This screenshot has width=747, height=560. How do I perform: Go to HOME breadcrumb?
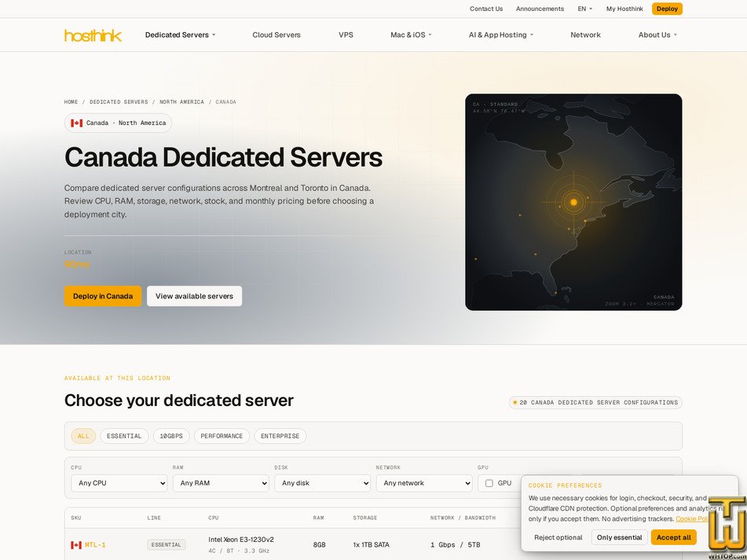pyautogui.click(x=71, y=102)
